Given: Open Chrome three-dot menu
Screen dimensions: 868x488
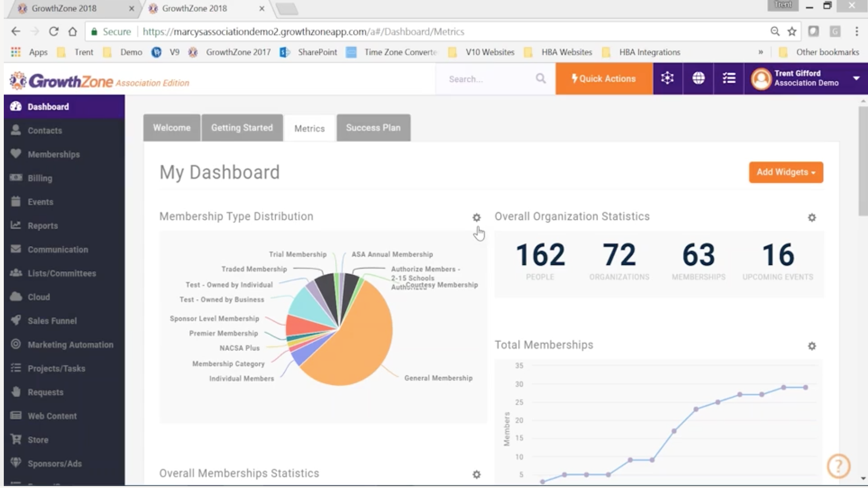Looking at the screenshot, I should (857, 31).
